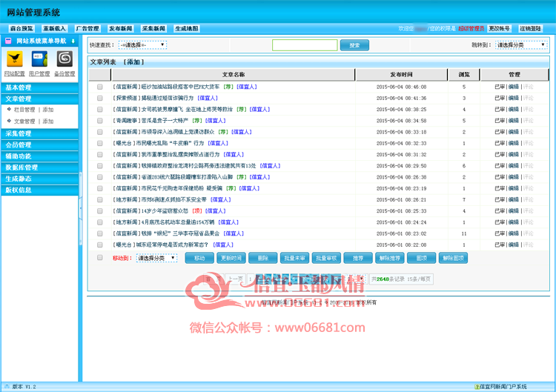Click 添加 next to sidebar 文章管理

click(48, 122)
